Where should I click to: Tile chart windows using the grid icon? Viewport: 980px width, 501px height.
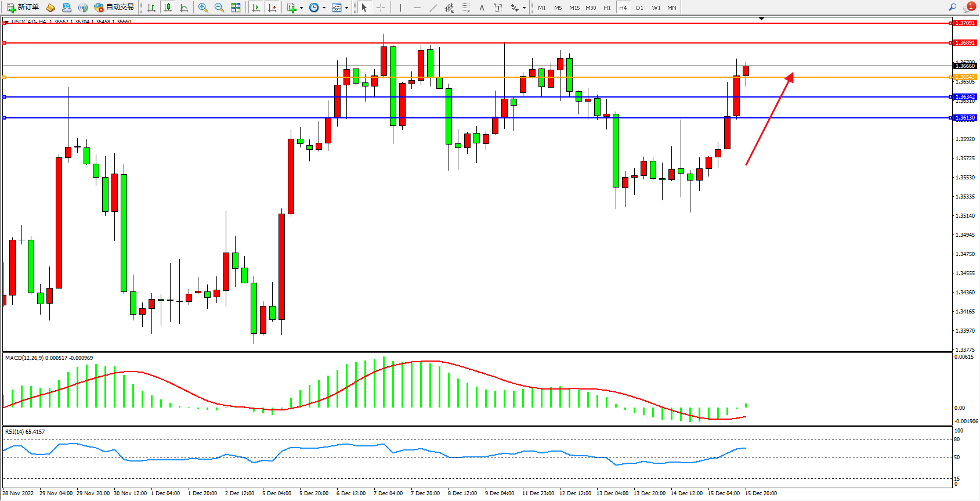click(236, 8)
